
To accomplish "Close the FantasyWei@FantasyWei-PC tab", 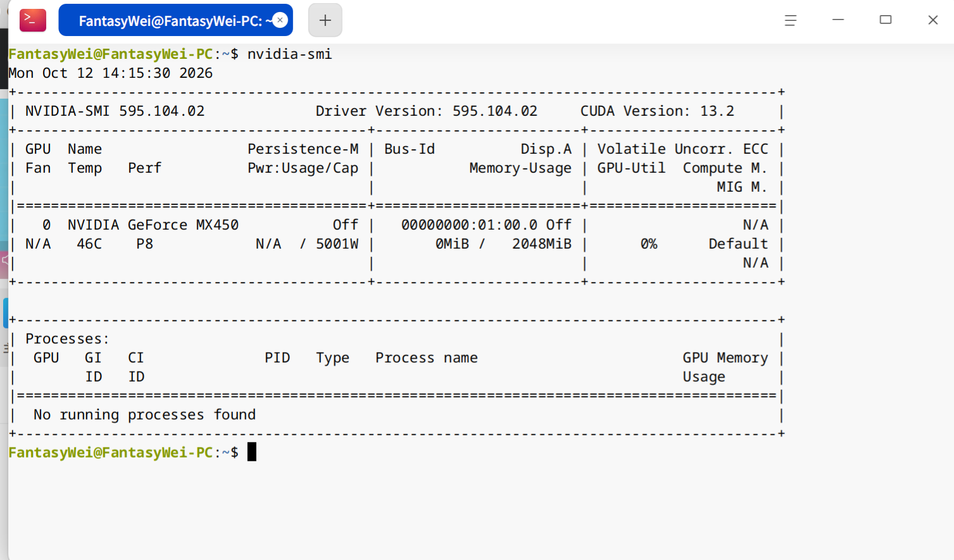I will [x=280, y=20].
